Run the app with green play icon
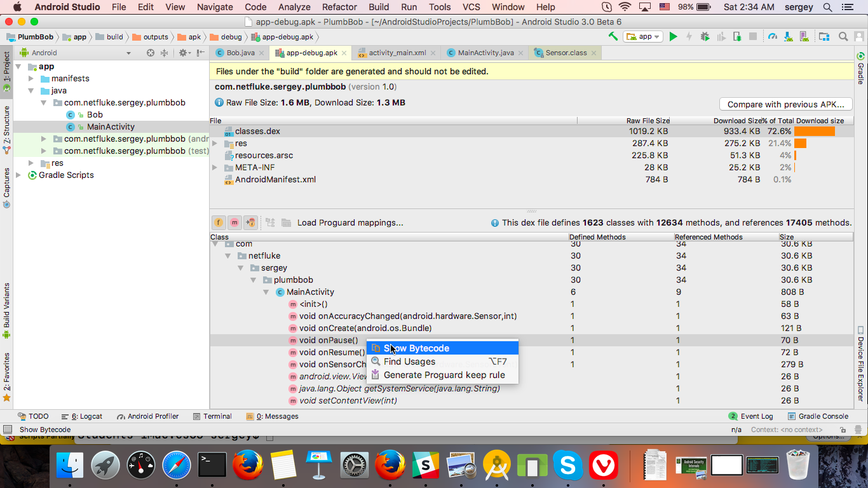The height and width of the screenshot is (488, 868). coord(674,37)
